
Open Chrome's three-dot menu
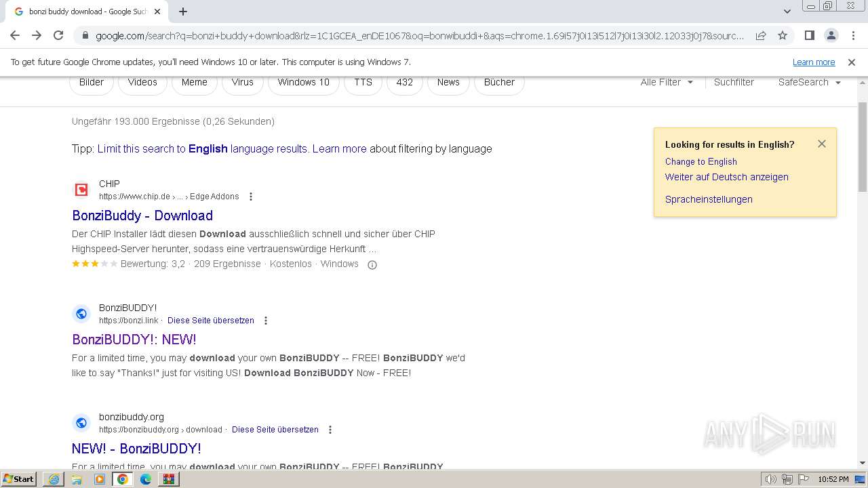[x=852, y=35]
